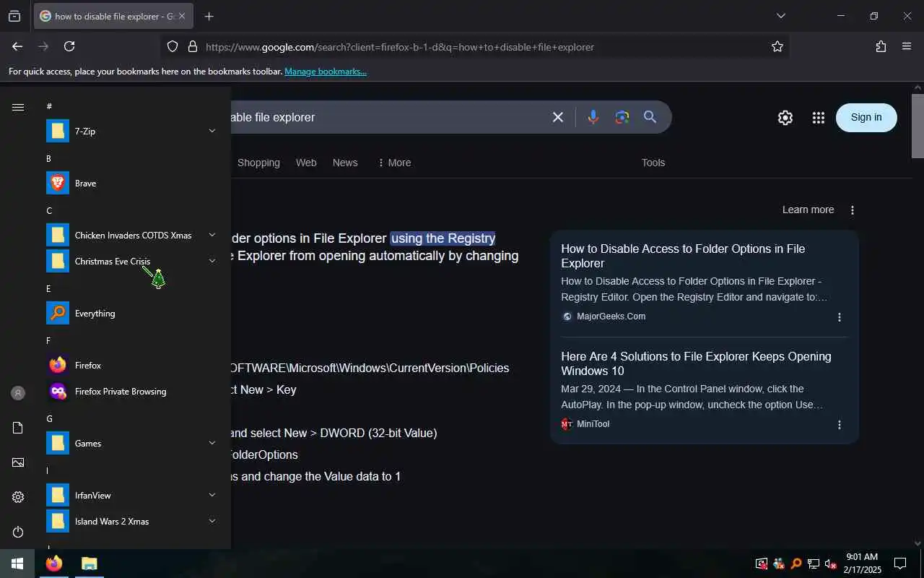This screenshot has height=578, width=924.
Task: Open more options for MiniTool result
Action: pyautogui.click(x=839, y=425)
